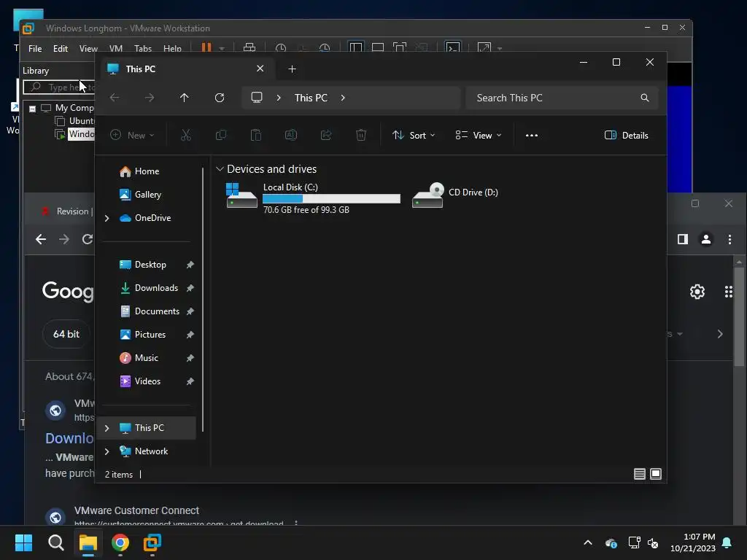Switch to large thumbnails view icon
The height and width of the screenshot is (560, 747).
tap(656, 474)
